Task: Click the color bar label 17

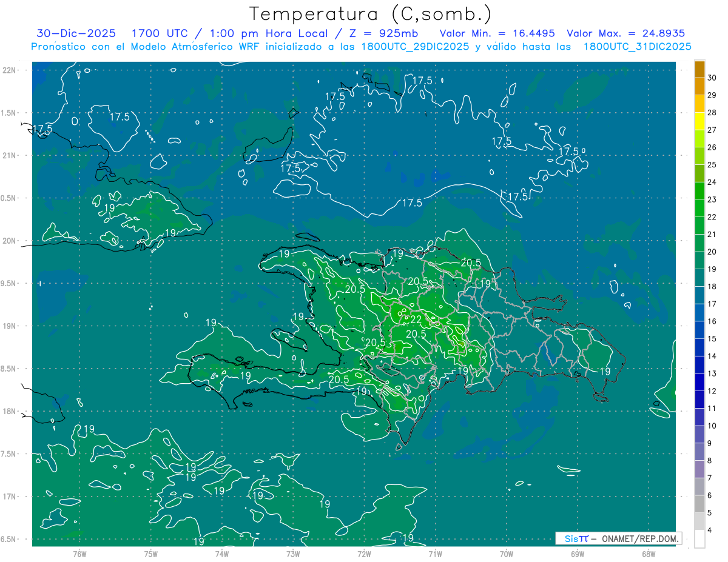Action: tap(712, 304)
